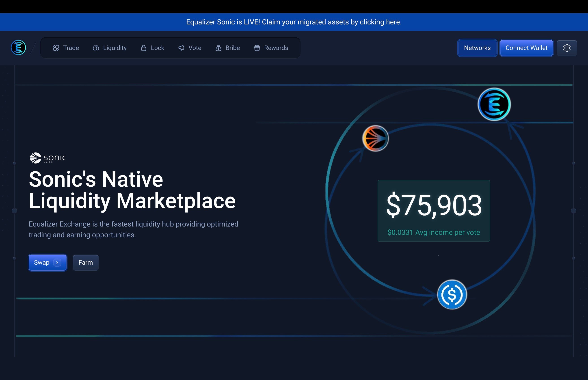Screen dimensions: 588x380
Task: Open settings via the gear icon
Action: tap(567, 48)
